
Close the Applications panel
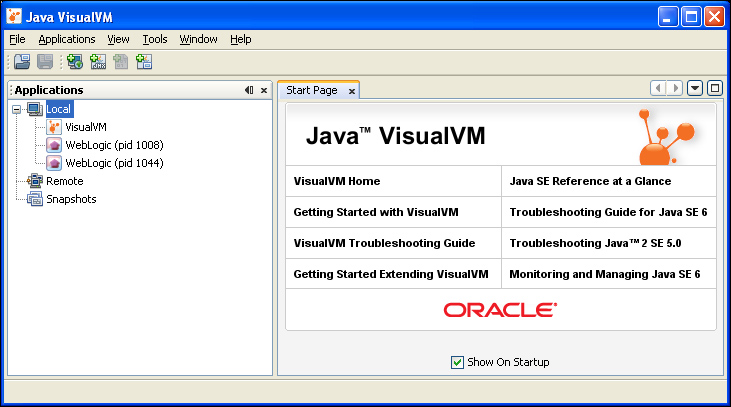tap(264, 90)
